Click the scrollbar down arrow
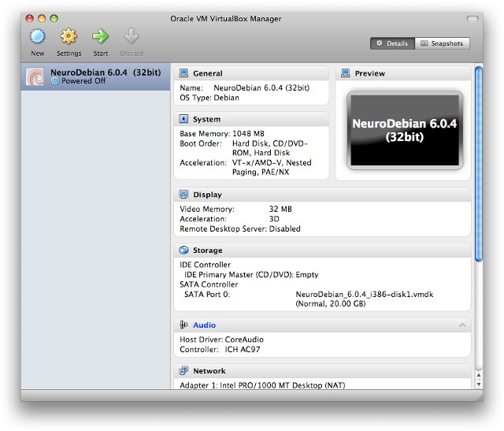The width and height of the screenshot is (504, 431). pos(479,384)
